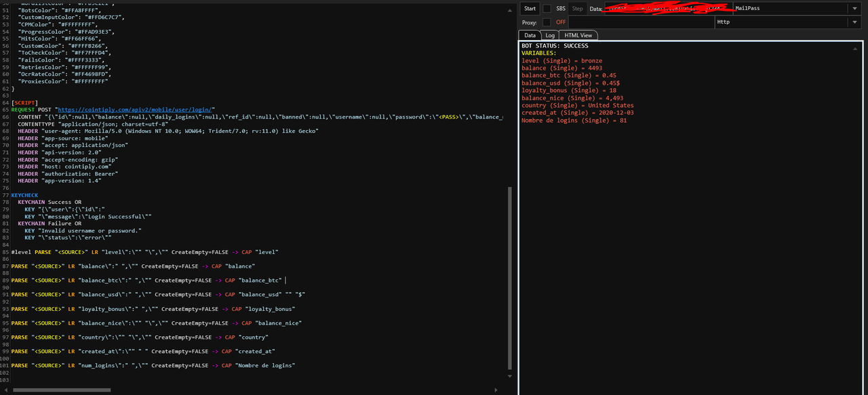Click the PARSE line capturing "Nombre de logins"
The image size is (868, 395).
coord(153,366)
